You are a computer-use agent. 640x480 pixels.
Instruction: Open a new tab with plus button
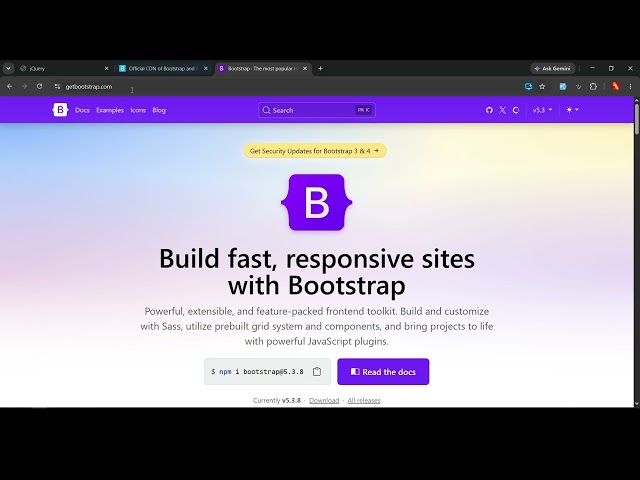point(320,69)
